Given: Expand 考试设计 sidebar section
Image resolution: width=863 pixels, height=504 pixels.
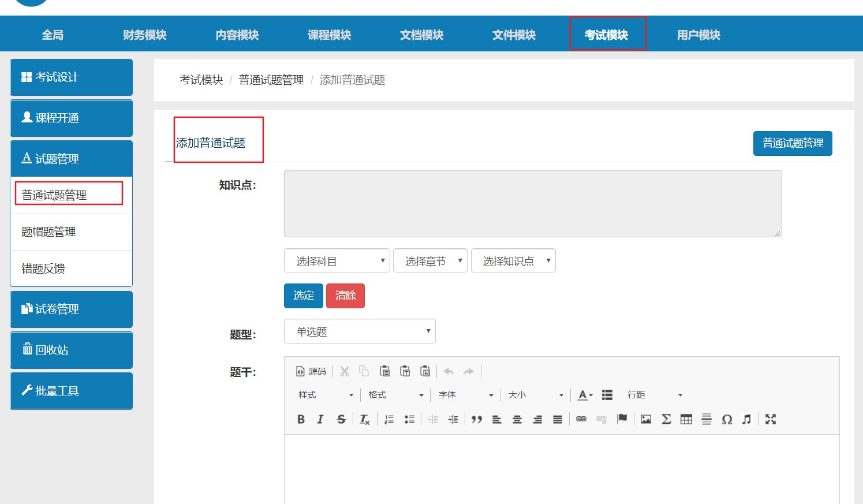Looking at the screenshot, I should coord(72,77).
